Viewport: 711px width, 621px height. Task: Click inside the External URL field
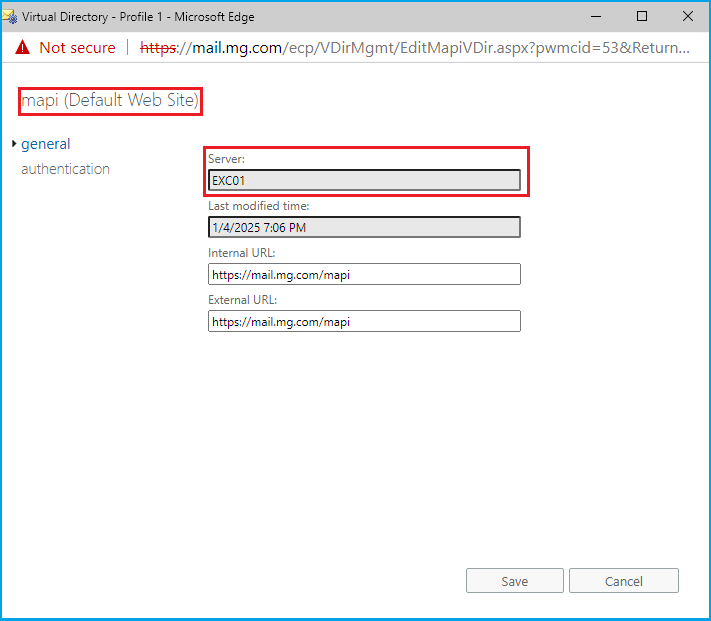[364, 321]
